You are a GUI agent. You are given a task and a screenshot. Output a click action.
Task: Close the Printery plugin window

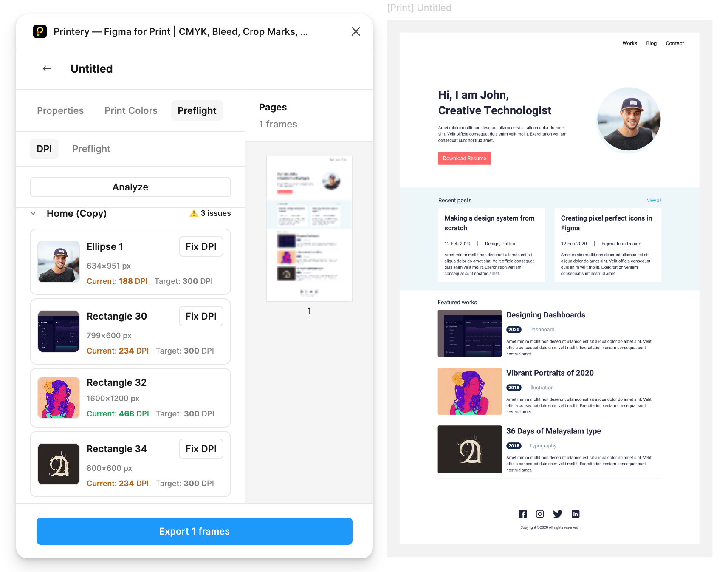point(356,31)
